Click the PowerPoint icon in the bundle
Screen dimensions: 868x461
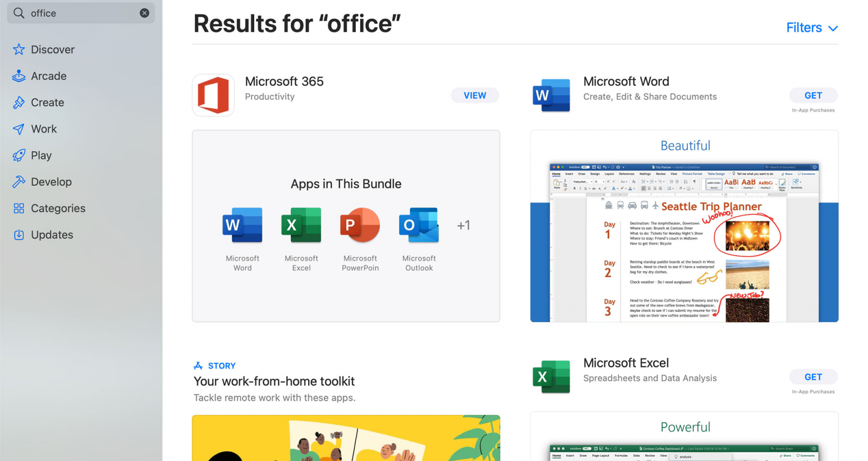(x=360, y=225)
